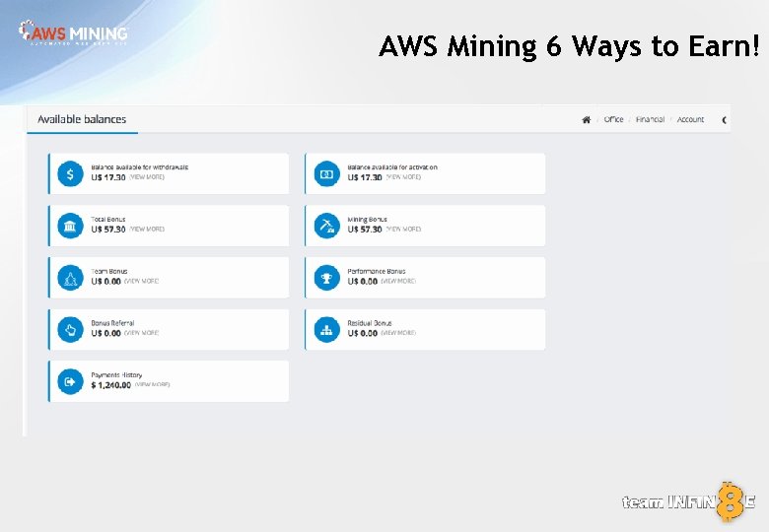This screenshot has width=769, height=532.
Task: Click the 'Balance available for withdrawals' label
Action: tap(139, 167)
